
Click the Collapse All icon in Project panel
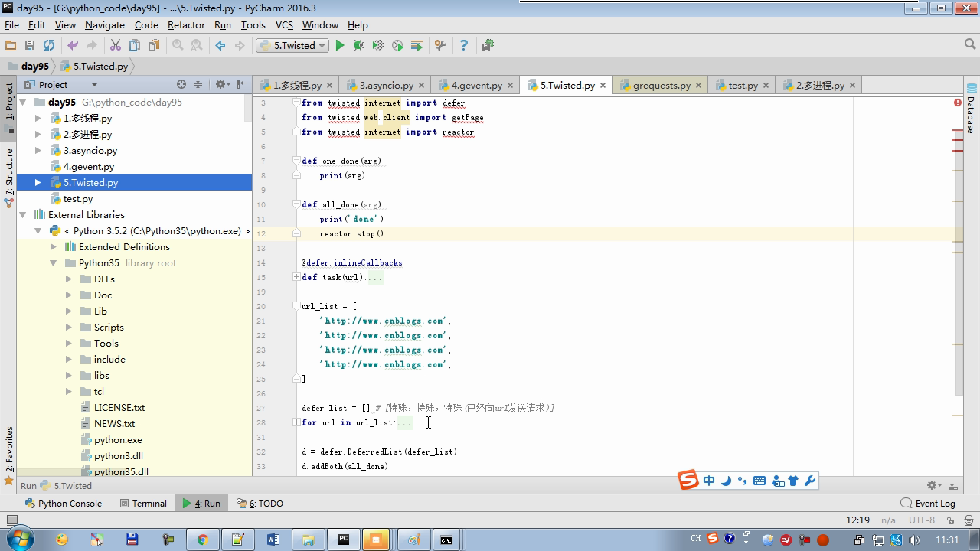click(x=198, y=85)
